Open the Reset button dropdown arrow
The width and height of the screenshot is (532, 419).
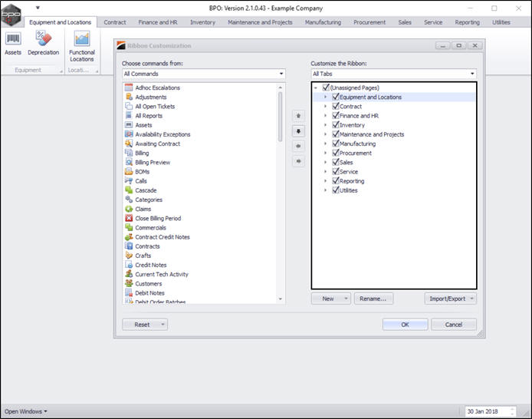click(163, 325)
